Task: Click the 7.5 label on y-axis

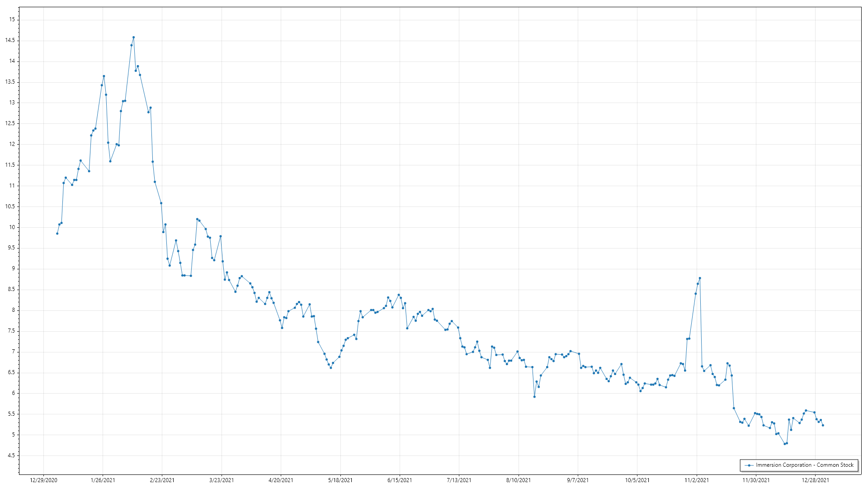Action: point(11,331)
